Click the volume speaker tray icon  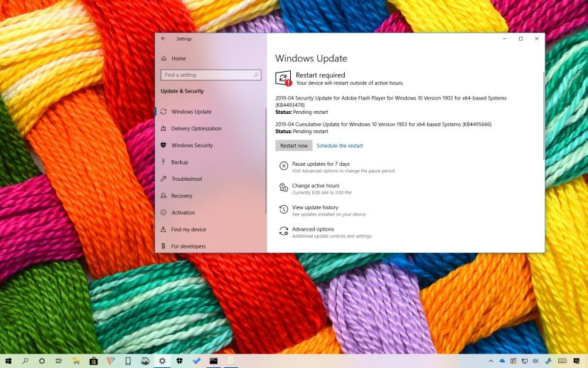pyautogui.click(x=536, y=361)
